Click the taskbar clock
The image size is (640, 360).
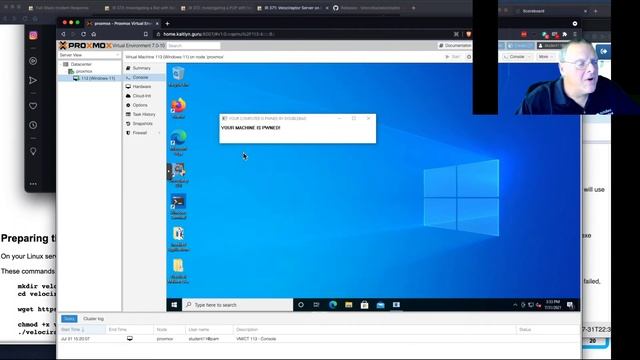click(x=553, y=305)
